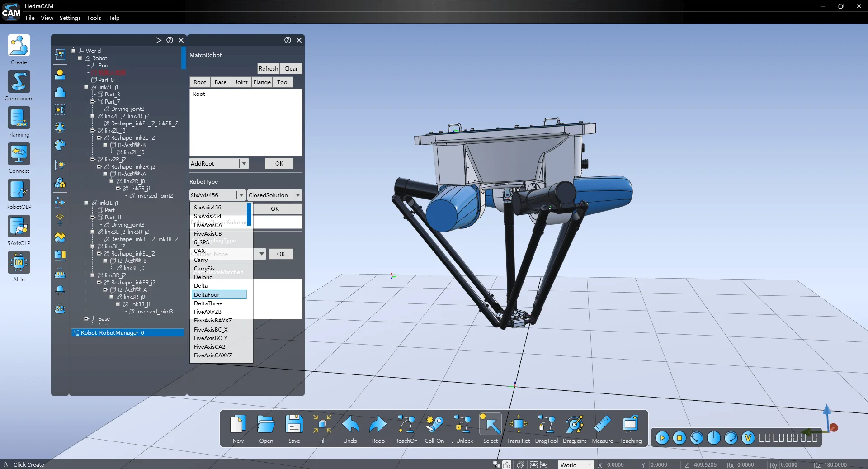Image resolution: width=868 pixels, height=469 pixels.
Task: Open the Settings menu
Action: (x=70, y=18)
